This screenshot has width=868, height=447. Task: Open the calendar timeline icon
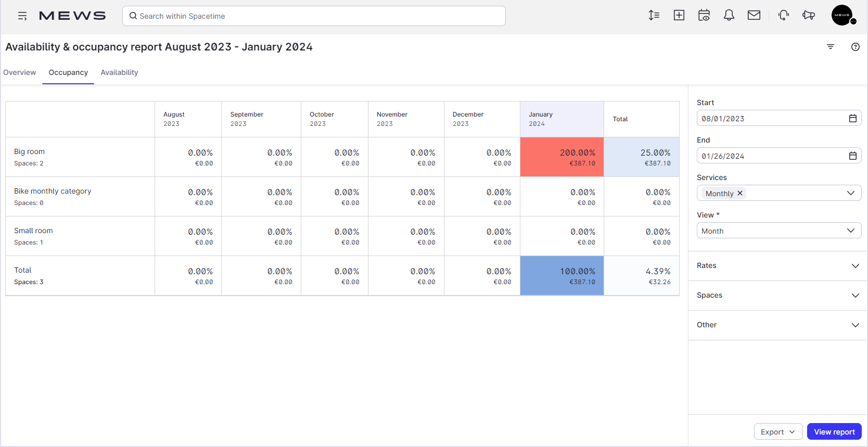704,16
